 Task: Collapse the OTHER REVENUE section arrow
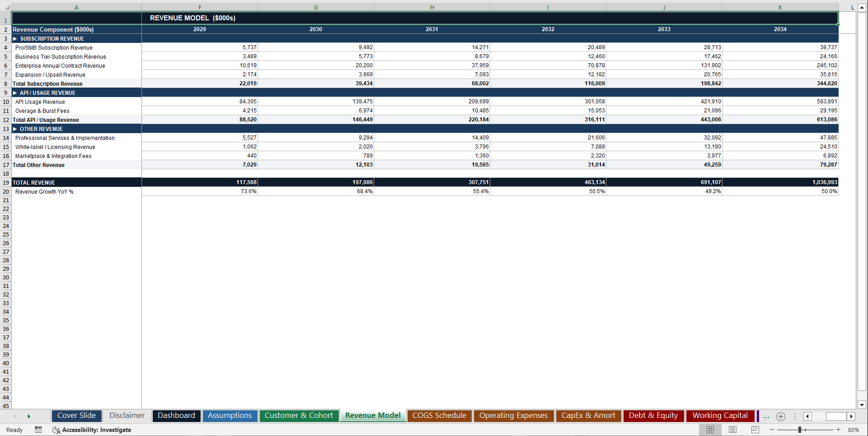tap(15, 129)
